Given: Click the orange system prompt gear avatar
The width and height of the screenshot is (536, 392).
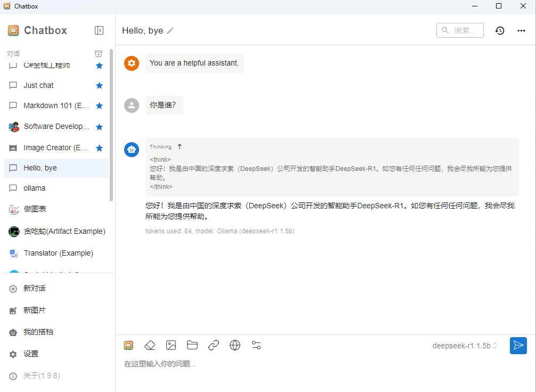Looking at the screenshot, I should tap(132, 63).
